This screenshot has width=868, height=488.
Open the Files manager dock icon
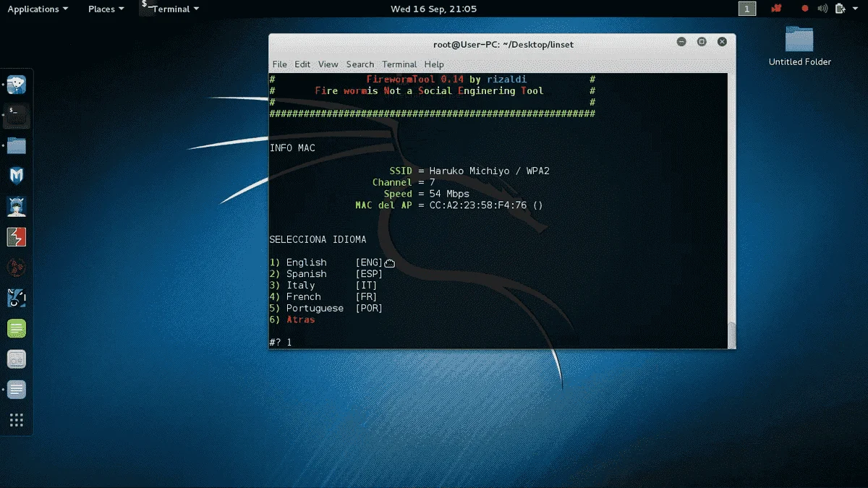click(17, 145)
